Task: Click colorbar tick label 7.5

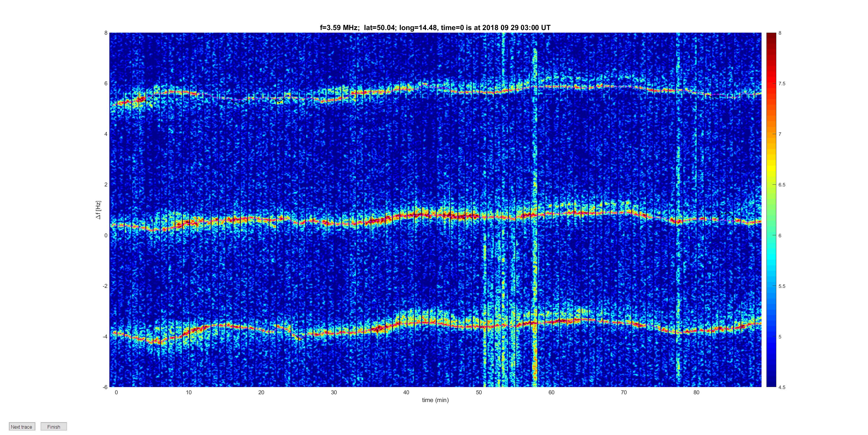Action: click(x=782, y=84)
